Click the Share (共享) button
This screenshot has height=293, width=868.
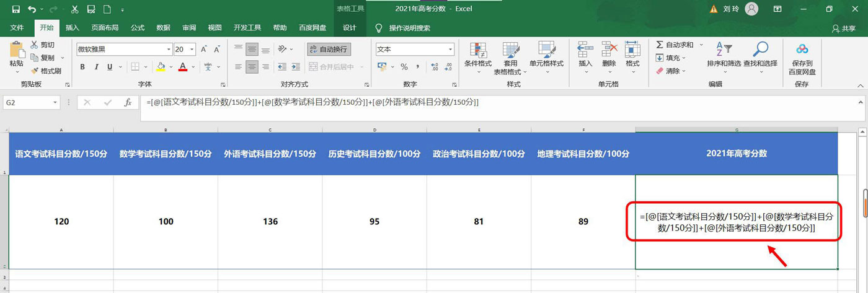click(844, 28)
